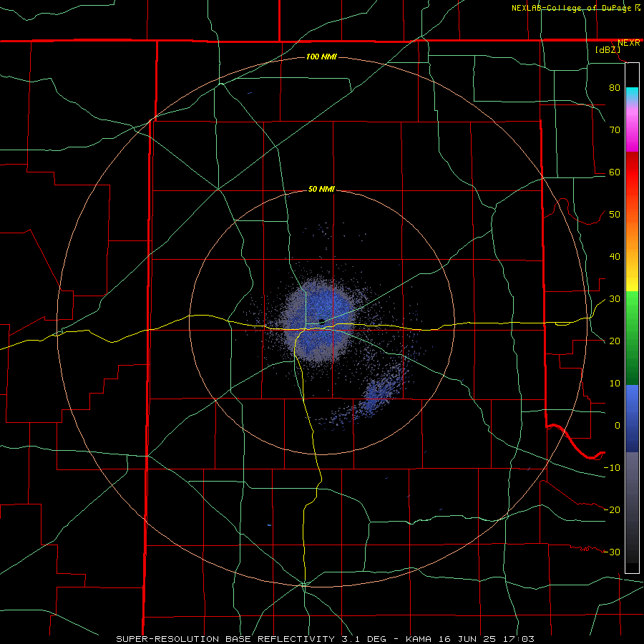Select the 40 value on the dBZ scale
Image resolution: width=644 pixels, height=644 pixels.
[x=615, y=257]
